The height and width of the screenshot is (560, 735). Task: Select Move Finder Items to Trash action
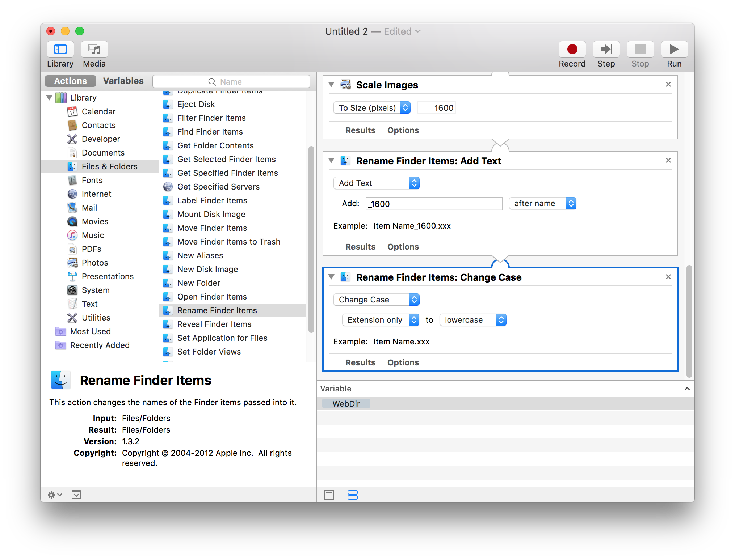pyautogui.click(x=232, y=242)
